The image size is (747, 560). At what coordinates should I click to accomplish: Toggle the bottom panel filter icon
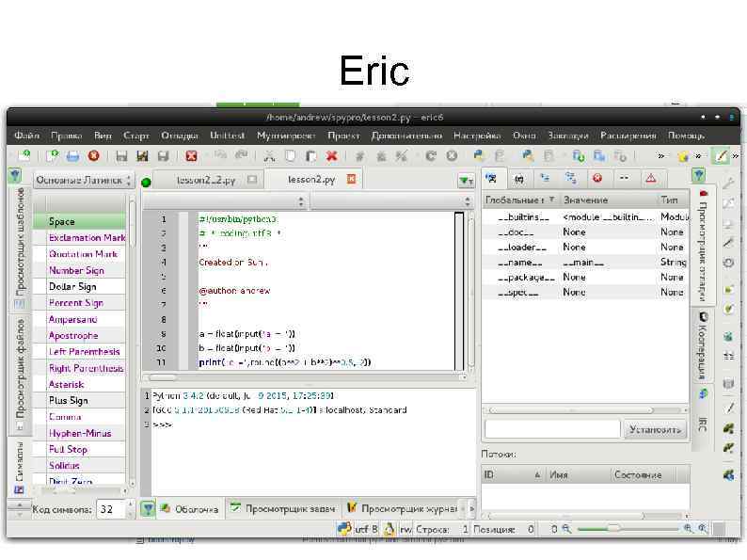coord(148,509)
